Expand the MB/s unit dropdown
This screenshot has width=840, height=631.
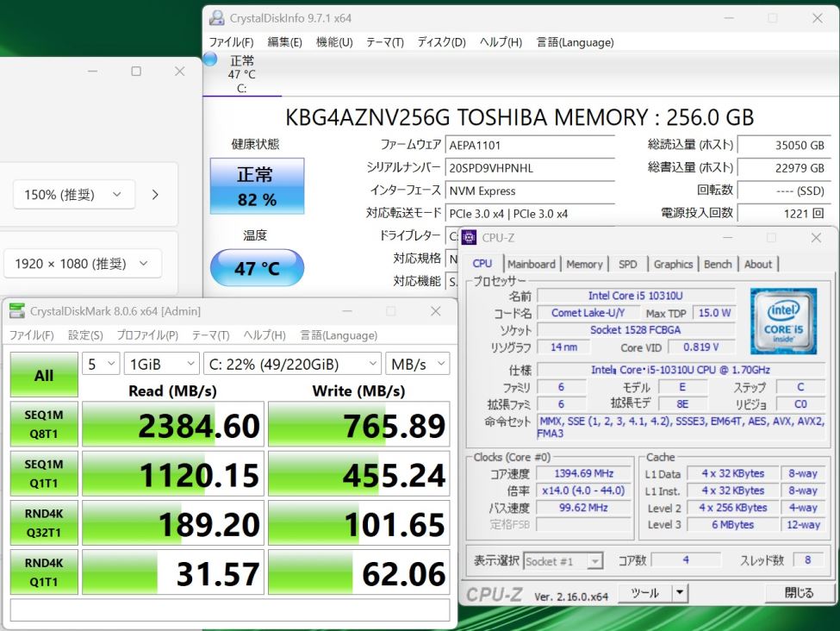[417, 365]
